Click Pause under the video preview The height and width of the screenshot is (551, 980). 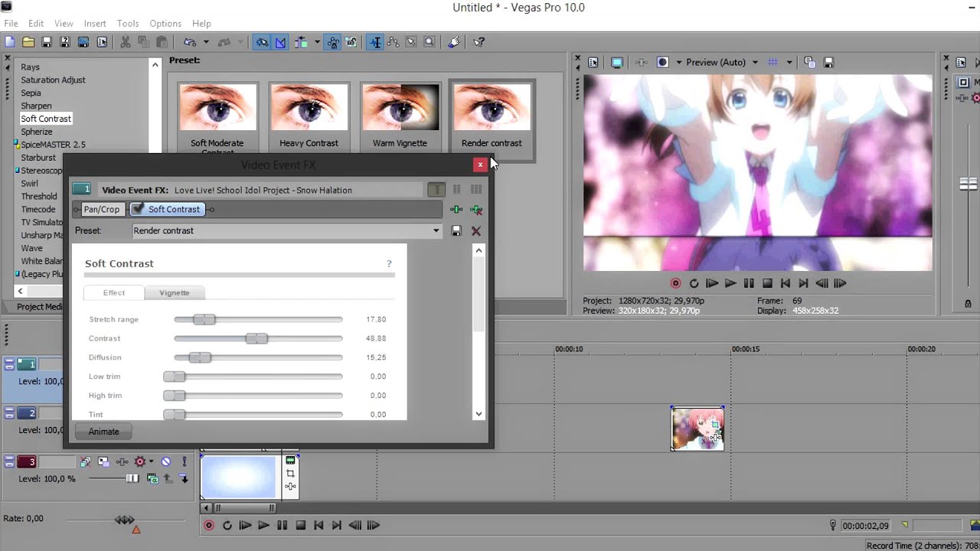coord(749,283)
